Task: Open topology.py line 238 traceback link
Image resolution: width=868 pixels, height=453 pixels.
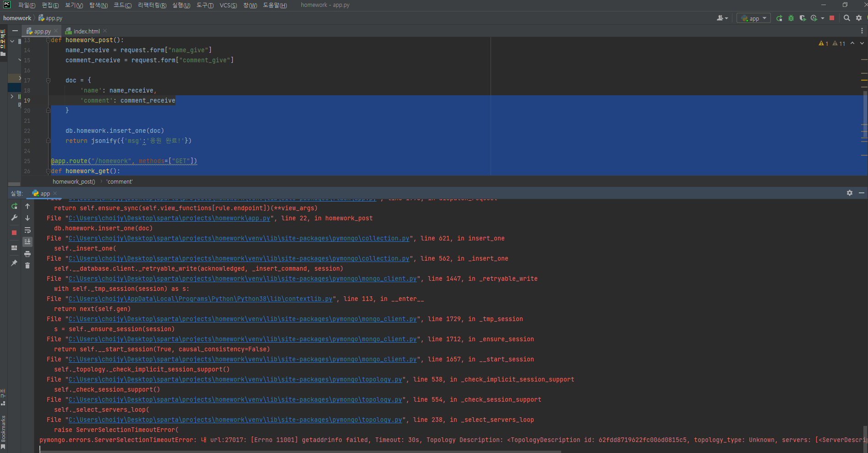Action: 235,420
